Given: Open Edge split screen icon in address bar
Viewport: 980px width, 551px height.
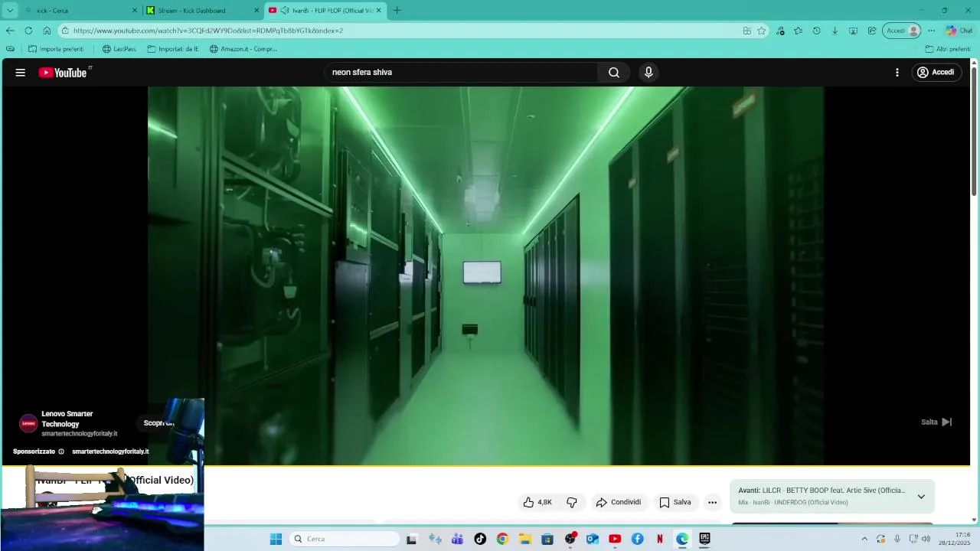Looking at the screenshot, I should (747, 31).
